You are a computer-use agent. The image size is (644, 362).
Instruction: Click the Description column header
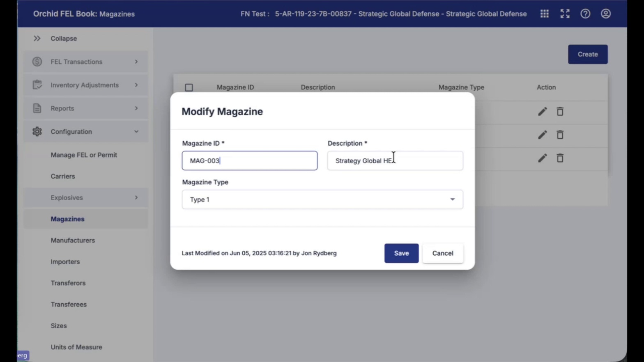click(x=318, y=87)
